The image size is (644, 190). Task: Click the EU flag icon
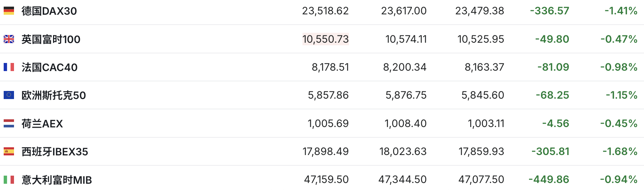point(9,95)
